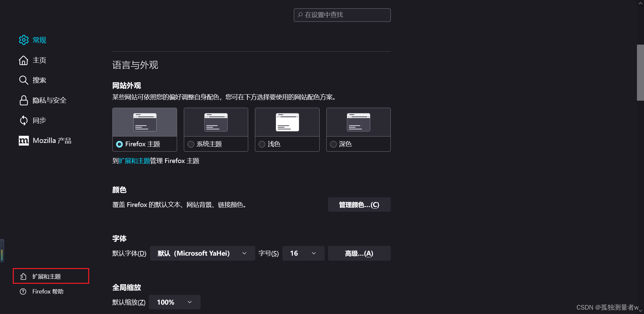The image size is (644, 314).
Task: Click the Sync arrows icon in sidebar
Action: pyautogui.click(x=23, y=120)
